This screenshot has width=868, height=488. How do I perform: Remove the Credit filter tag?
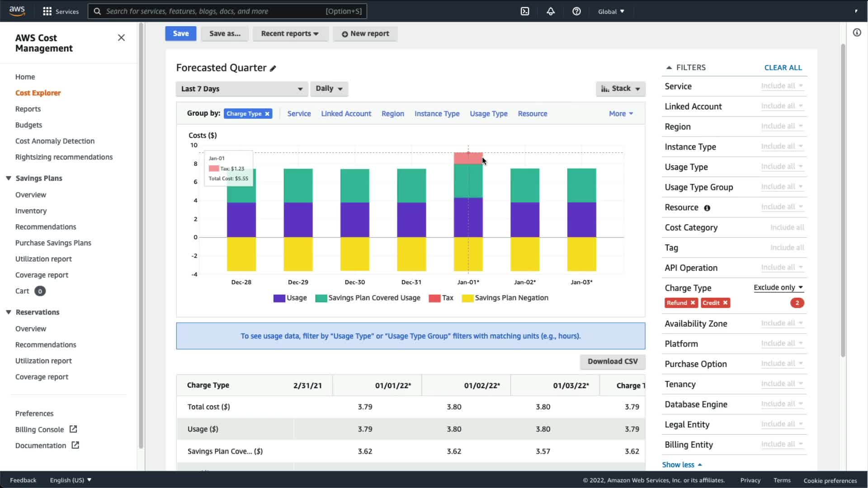tap(725, 303)
